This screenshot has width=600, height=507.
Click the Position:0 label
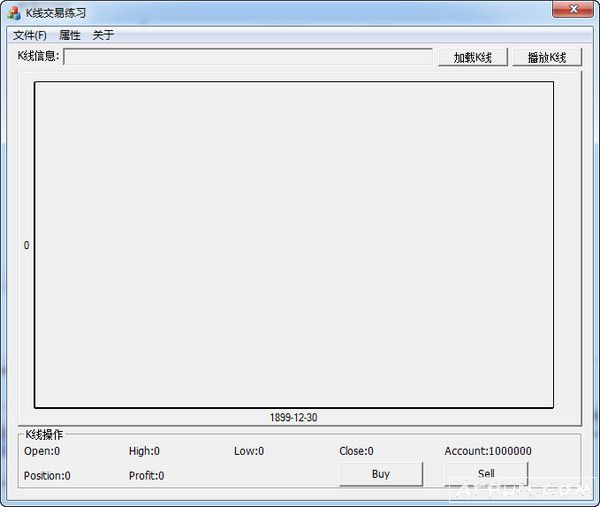[47, 476]
